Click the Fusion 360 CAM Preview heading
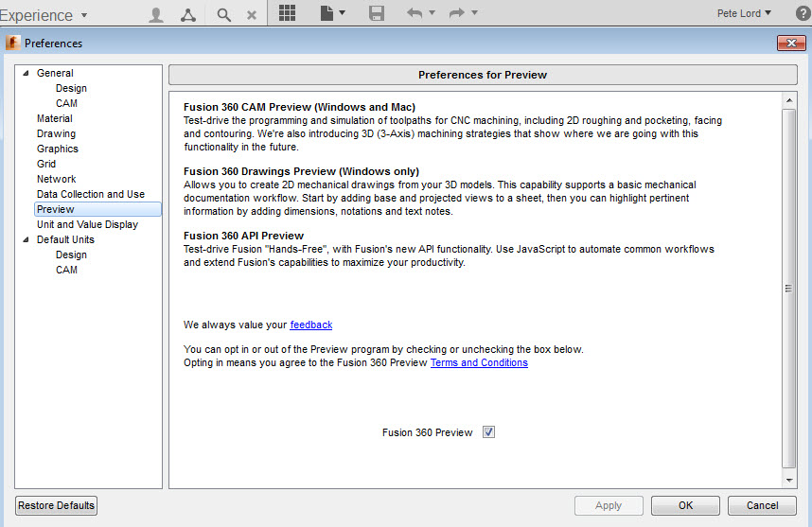This screenshot has height=527, width=812. click(x=299, y=107)
